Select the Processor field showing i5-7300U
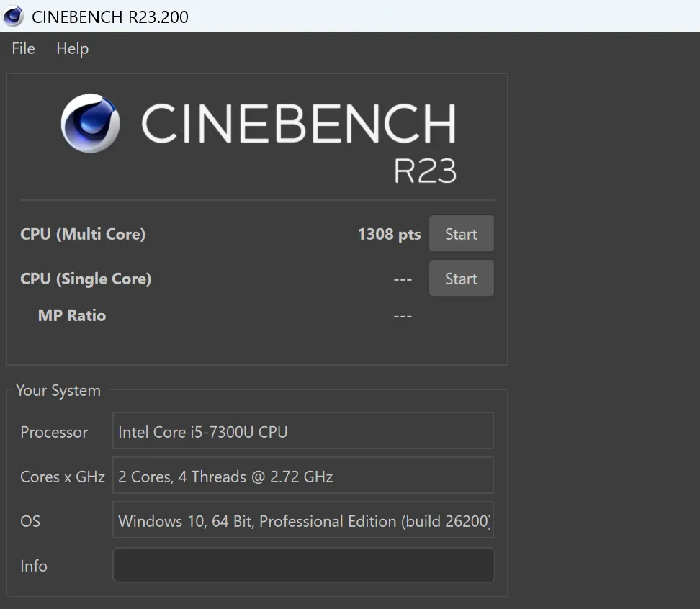The height and width of the screenshot is (609, 700). [303, 430]
